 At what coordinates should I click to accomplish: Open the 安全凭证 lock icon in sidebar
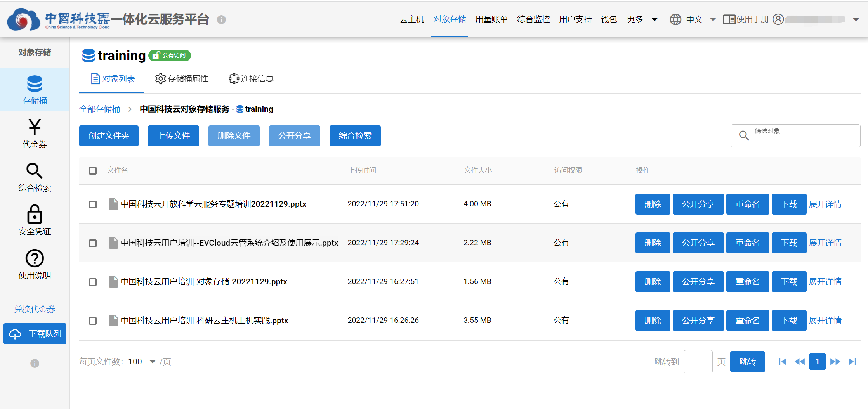pyautogui.click(x=35, y=214)
